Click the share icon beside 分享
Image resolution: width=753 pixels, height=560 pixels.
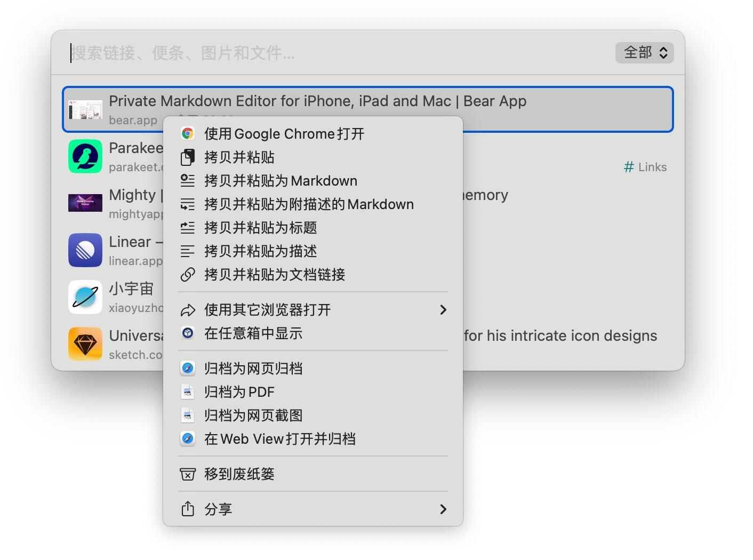click(x=188, y=509)
